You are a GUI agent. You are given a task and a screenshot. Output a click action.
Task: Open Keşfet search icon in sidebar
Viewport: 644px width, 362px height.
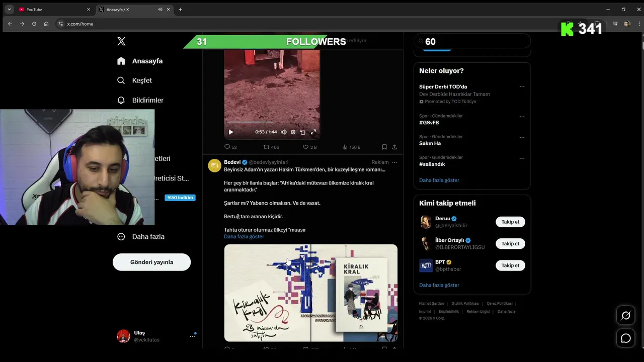click(x=121, y=80)
